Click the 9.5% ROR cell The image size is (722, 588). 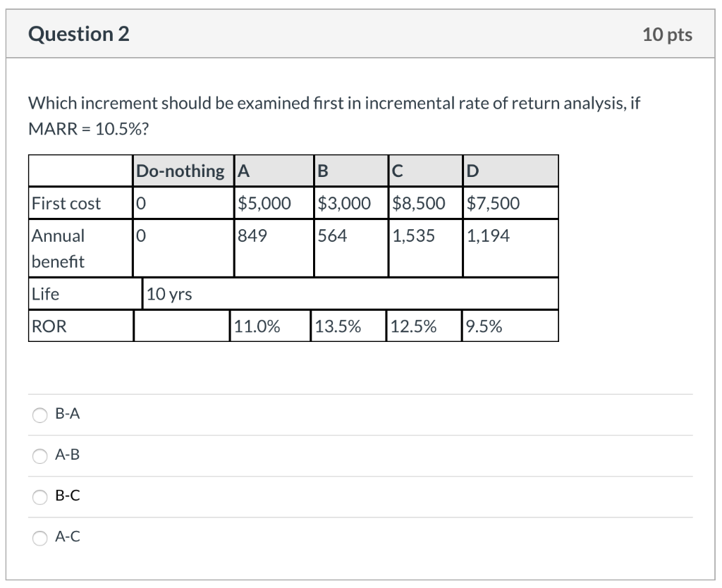510,326
